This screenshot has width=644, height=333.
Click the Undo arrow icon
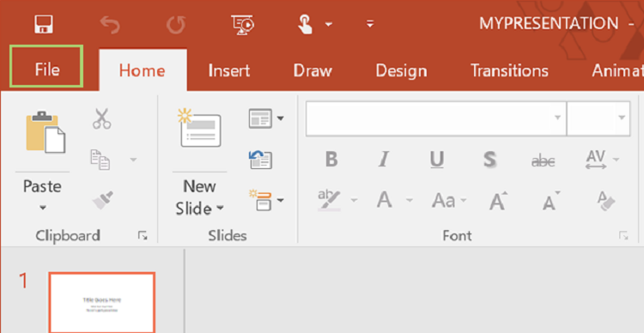click(x=110, y=24)
